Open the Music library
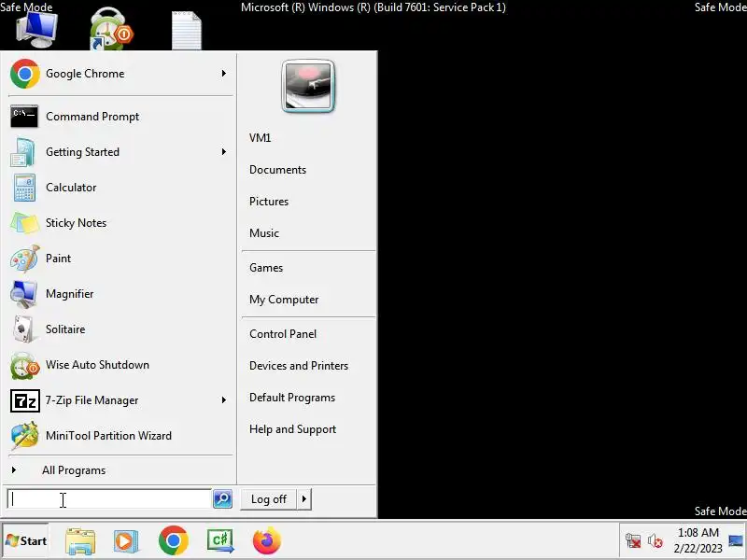The width and height of the screenshot is (747, 560). (264, 233)
